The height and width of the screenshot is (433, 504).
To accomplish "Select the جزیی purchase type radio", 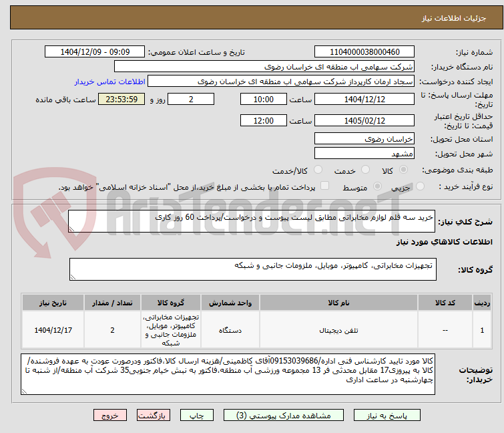I will [x=420, y=186].
